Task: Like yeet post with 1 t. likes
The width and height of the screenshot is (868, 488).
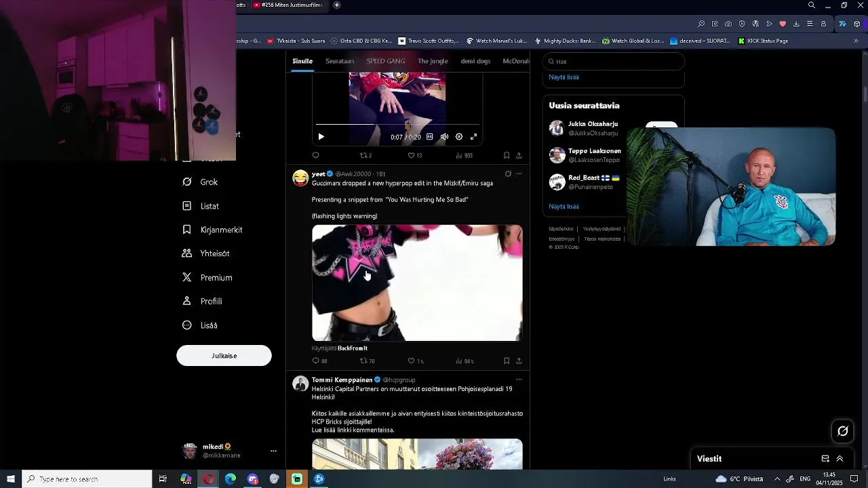Action: [x=415, y=361]
